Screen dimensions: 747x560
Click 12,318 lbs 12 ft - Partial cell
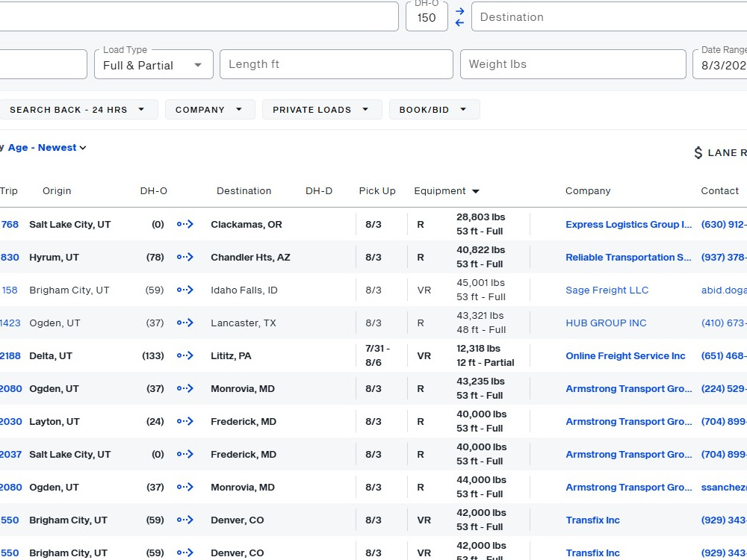click(x=485, y=355)
